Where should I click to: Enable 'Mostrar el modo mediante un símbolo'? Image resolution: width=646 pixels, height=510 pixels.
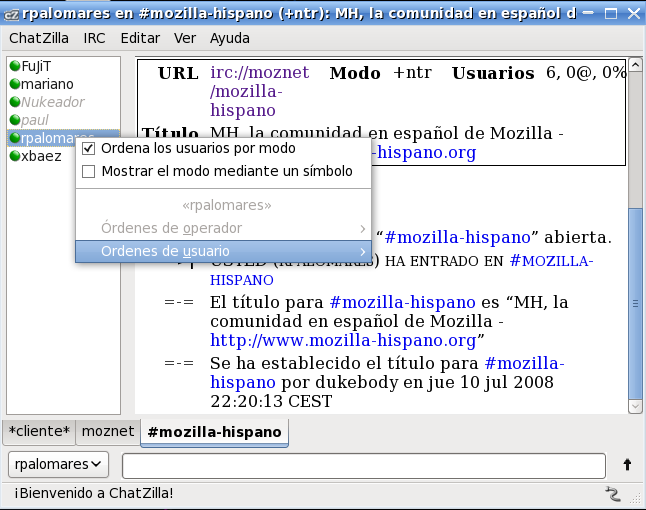89,171
